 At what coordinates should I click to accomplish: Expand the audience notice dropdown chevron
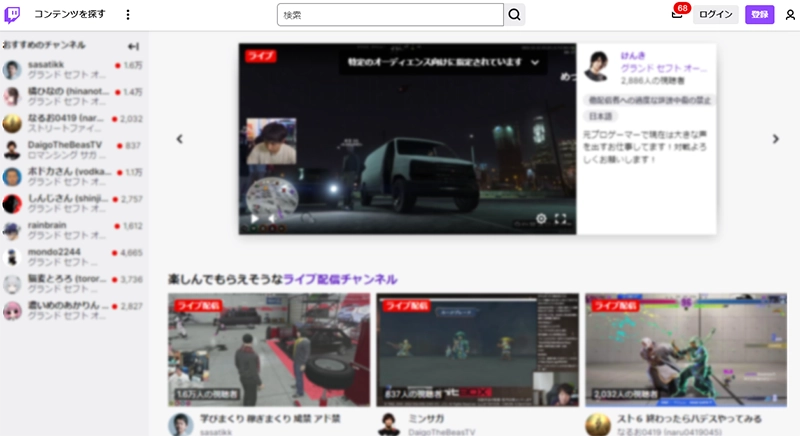coord(535,63)
